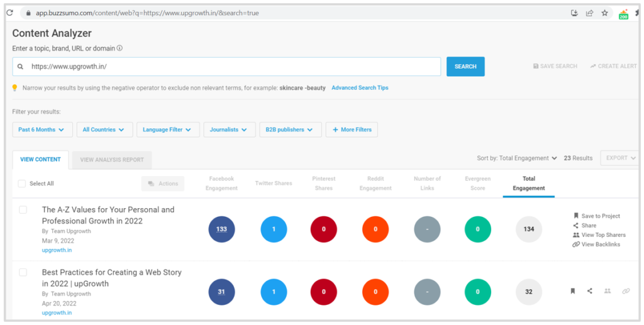Viewport: 644px width, 325px height.
Task: Click the install app icon in the address bar
Action: tap(575, 13)
